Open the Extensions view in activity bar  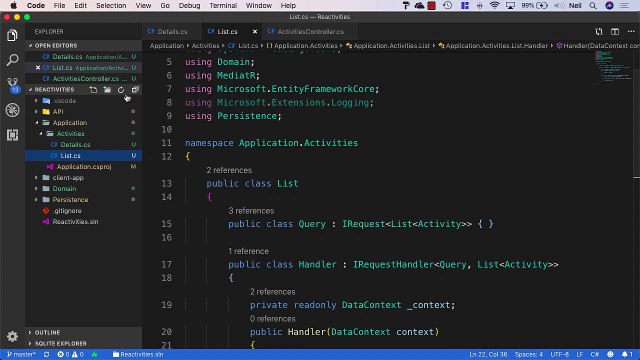coord(12,135)
